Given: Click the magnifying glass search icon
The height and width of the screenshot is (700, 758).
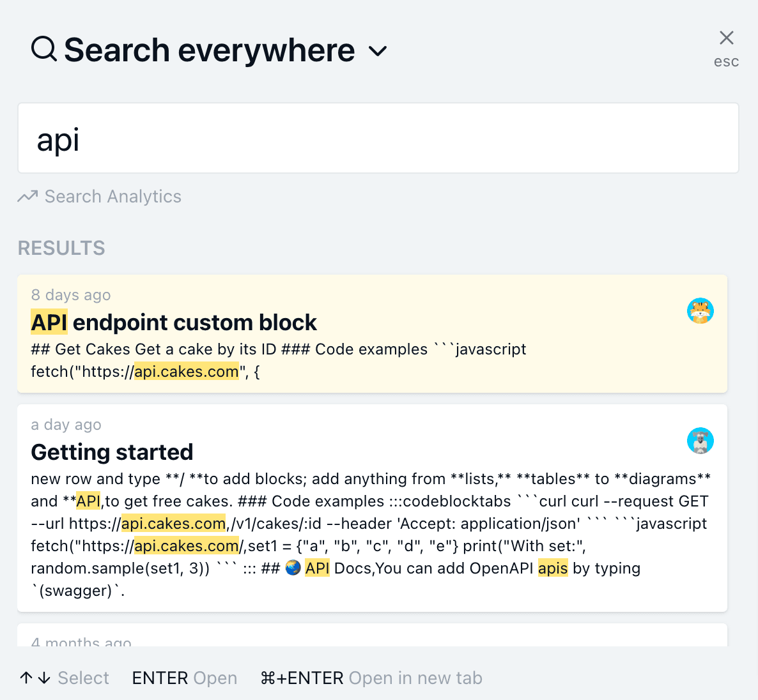Looking at the screenshot, I should 43,49.
